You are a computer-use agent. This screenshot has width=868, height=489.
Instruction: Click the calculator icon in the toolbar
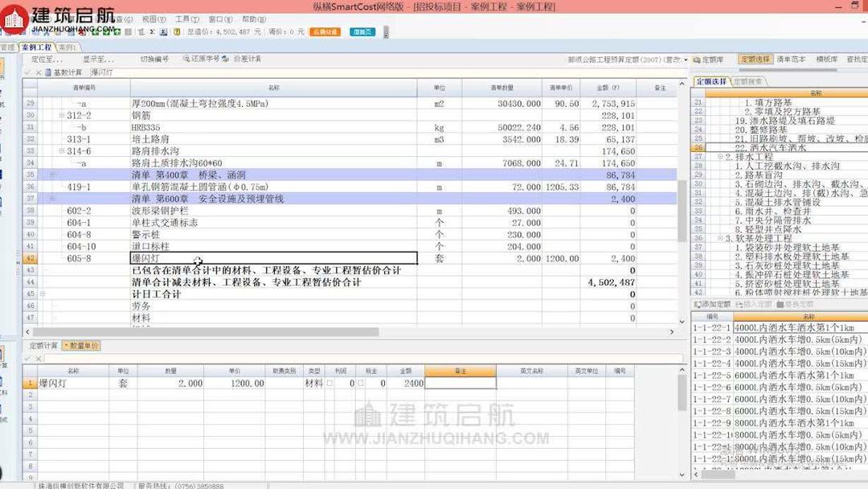(178, 32)
